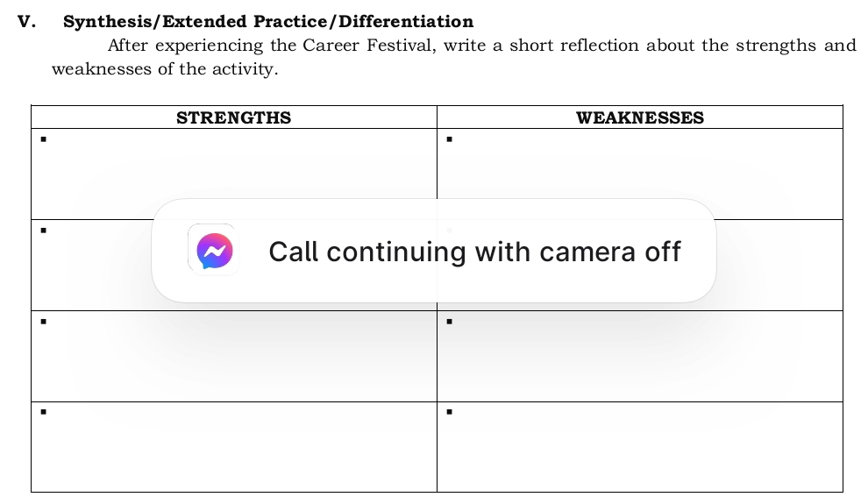
Task: Click the heading 'Synthesis/Extended Practice/Differentiation'
Action: [268, 22]
